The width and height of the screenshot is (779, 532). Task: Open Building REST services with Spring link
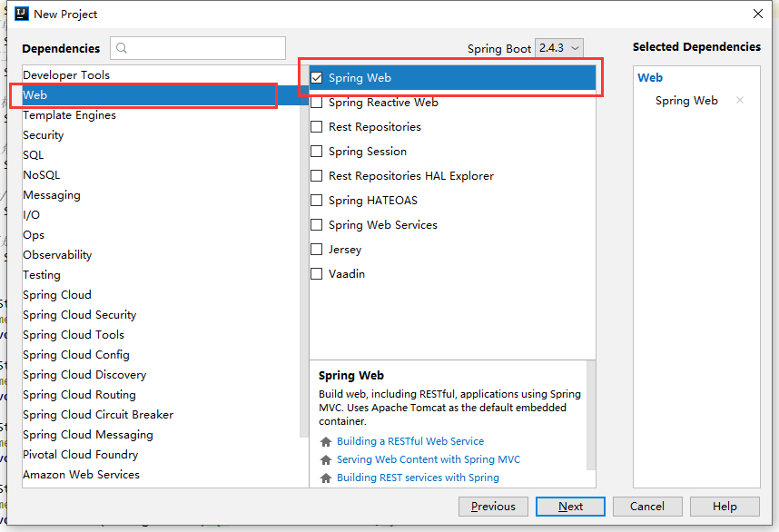[418, 478]
